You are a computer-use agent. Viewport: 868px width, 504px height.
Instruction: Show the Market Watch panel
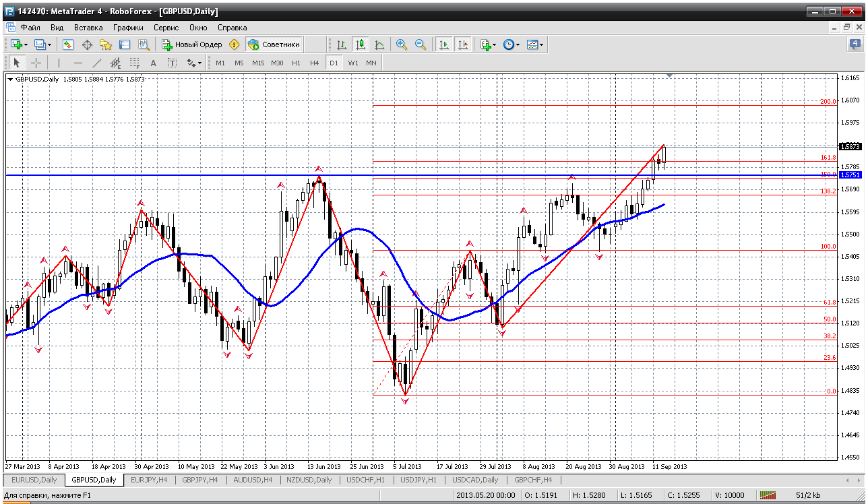point(68,44)
